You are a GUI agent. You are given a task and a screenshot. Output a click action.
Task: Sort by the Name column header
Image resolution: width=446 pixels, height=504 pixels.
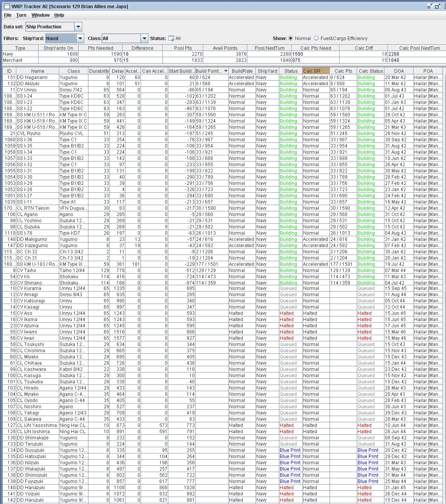point(38,71)
